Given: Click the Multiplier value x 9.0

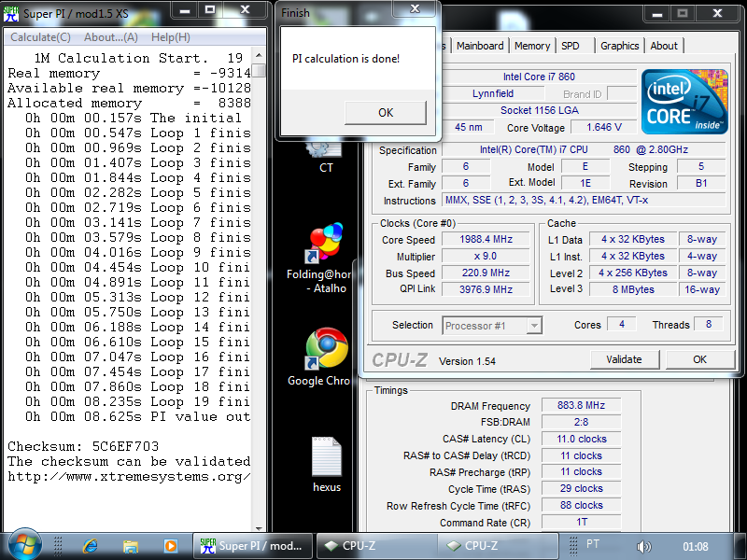Looking at the screenshot, I should pyautogui.click(x=486, y=256).
